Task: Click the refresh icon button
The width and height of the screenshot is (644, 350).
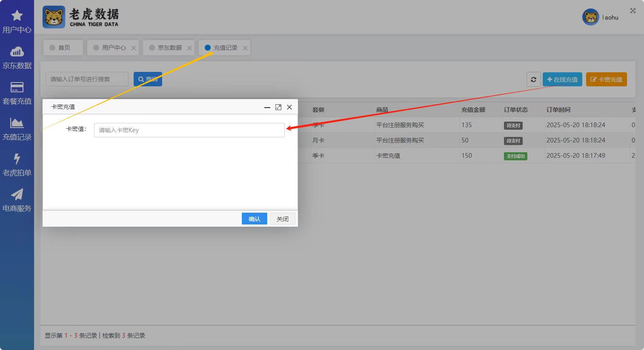Action: point(533,80)
